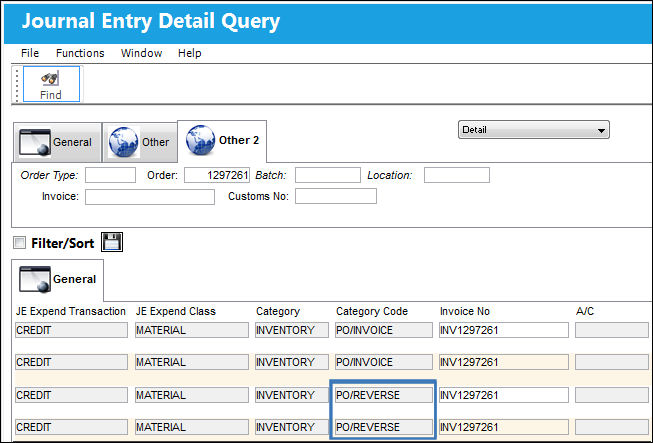Click INVENTORY cell in the second row
This screenshot has width=653, height=443.
[292, 362]
